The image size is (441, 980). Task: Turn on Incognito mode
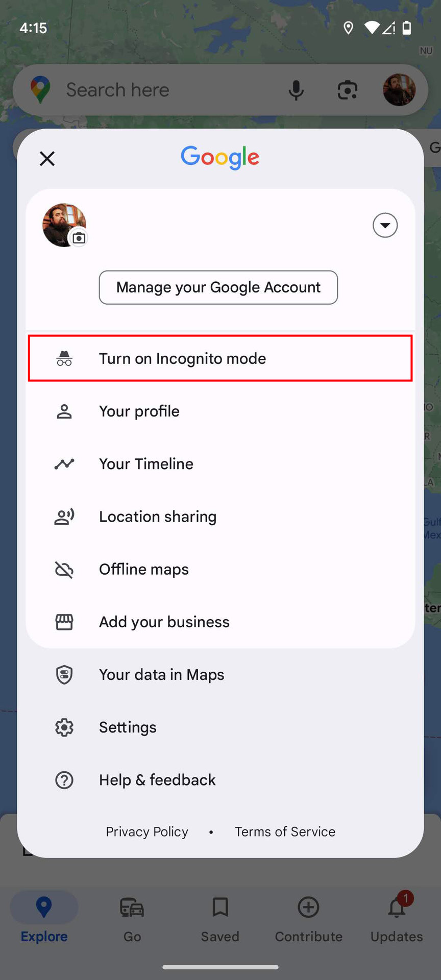(220, 358)
